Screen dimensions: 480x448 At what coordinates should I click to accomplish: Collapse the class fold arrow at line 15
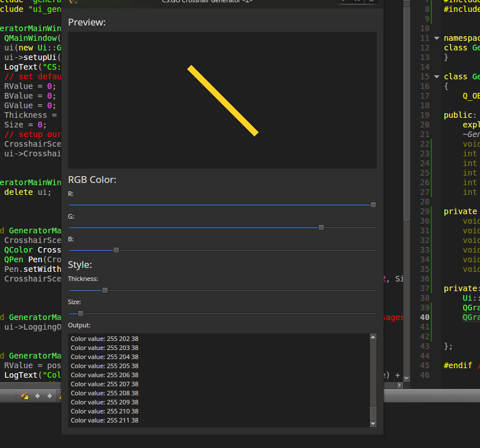tap(437, 76)
